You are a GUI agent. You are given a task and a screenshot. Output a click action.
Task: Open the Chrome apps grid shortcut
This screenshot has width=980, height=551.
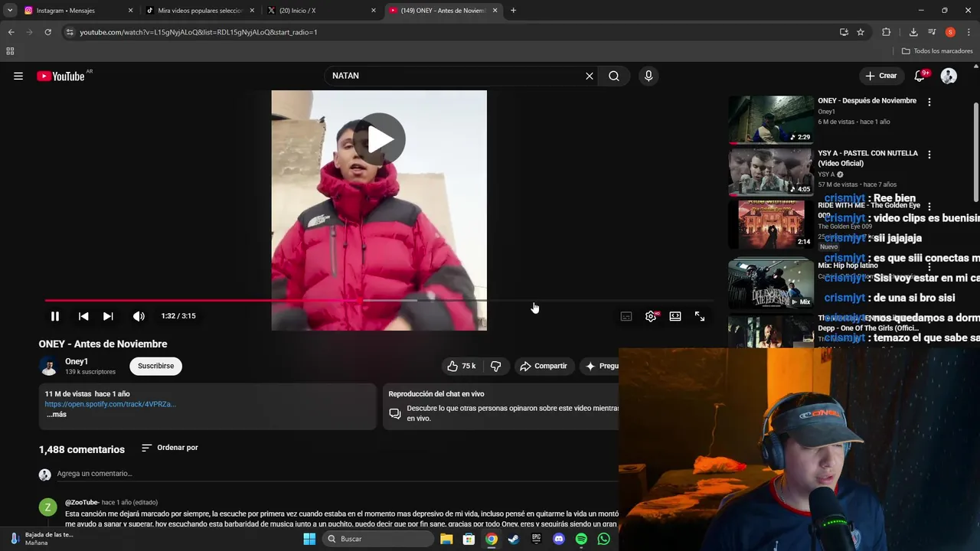click(x=10, y=51)
